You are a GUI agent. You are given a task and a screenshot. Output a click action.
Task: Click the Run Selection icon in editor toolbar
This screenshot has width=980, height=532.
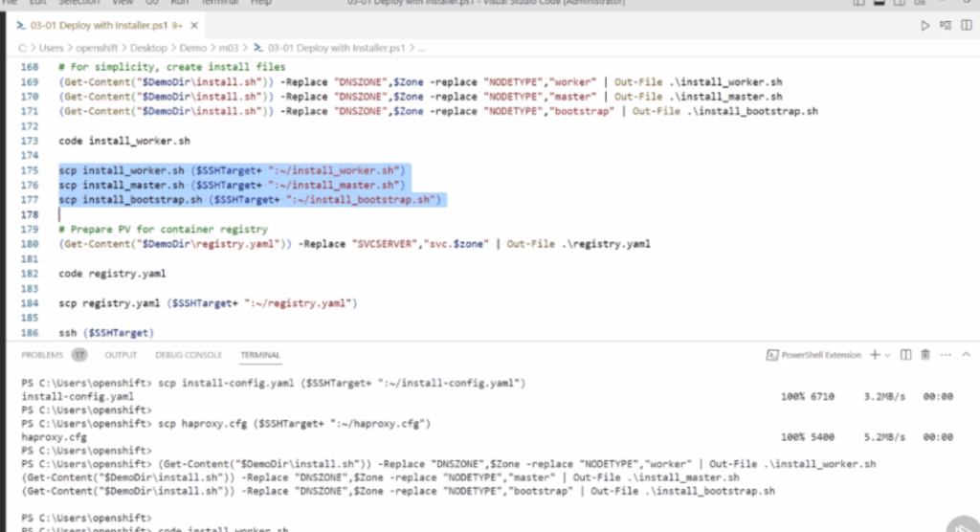(946, 26)
